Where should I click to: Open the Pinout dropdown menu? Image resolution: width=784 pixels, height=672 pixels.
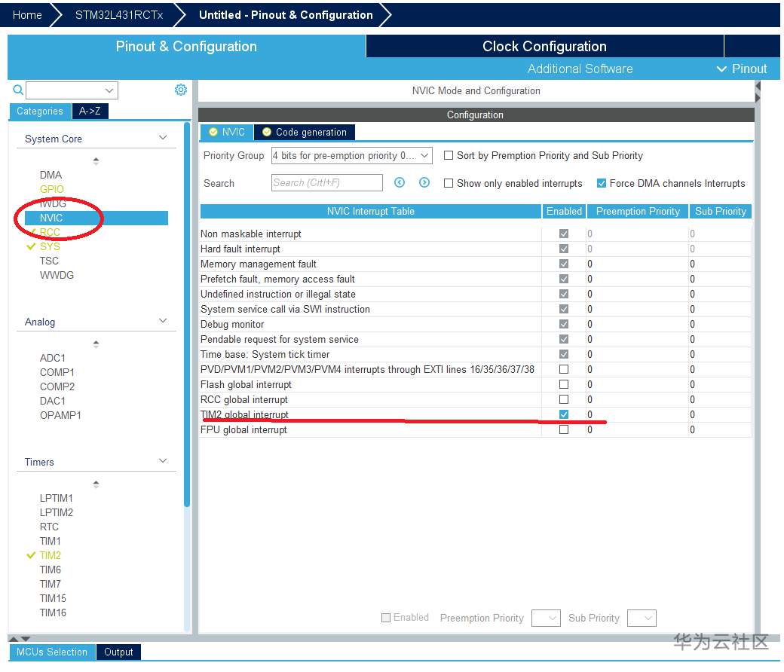point(742,69)
